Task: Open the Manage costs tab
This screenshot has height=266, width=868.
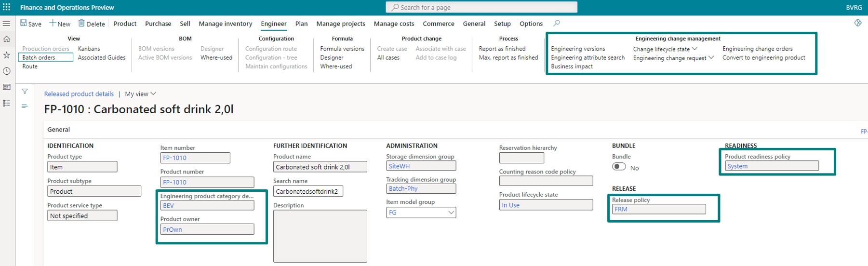Action: tap(394, 24)
